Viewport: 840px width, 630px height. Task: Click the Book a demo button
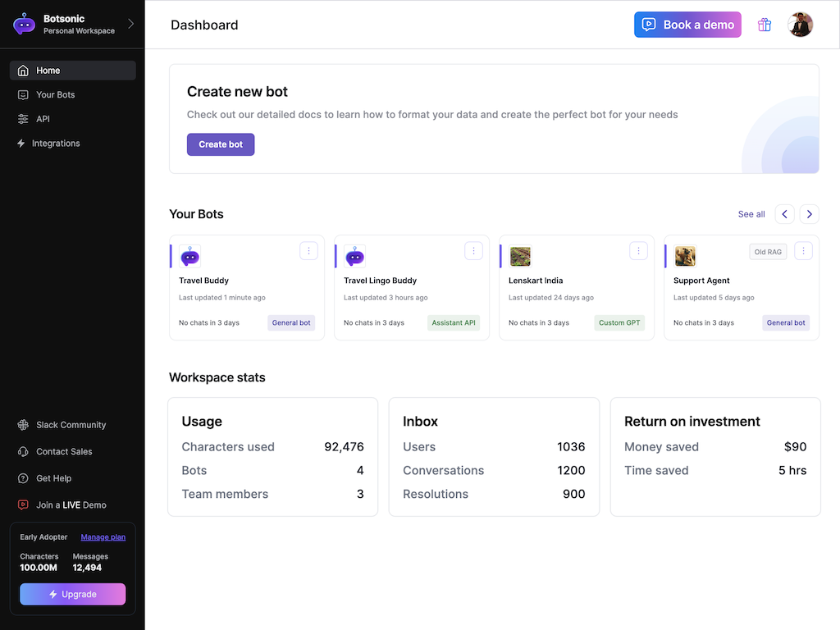687,25
